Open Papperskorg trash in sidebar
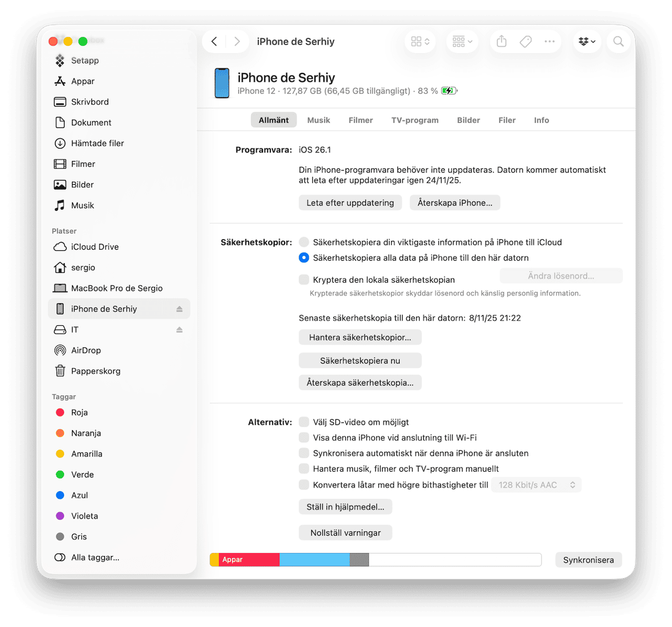The width and height of the screenshot is (672, 627). coord(95,371)
